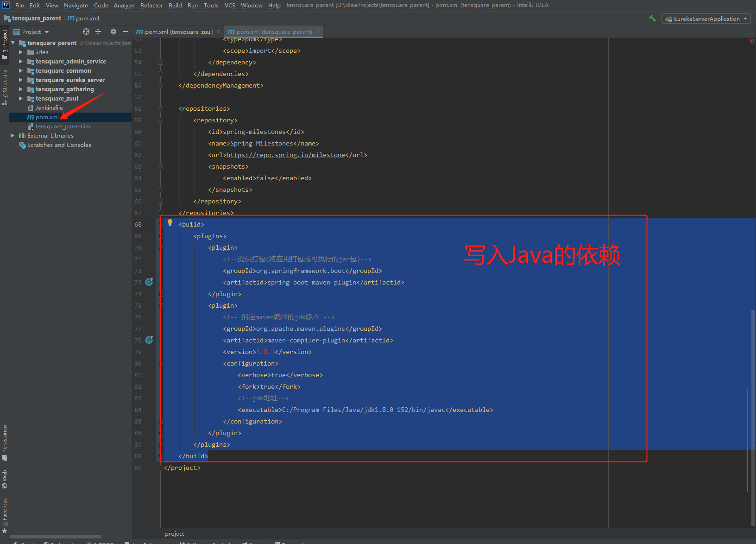756x544 pixels.
Task: Open the VCS menu
Action: tap(230, 5)
